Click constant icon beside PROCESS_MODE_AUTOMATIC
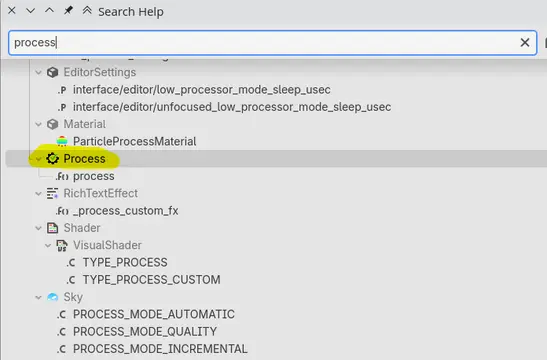Image resolution: width=547 pixels, height=360 pixels. click(62, 314)
